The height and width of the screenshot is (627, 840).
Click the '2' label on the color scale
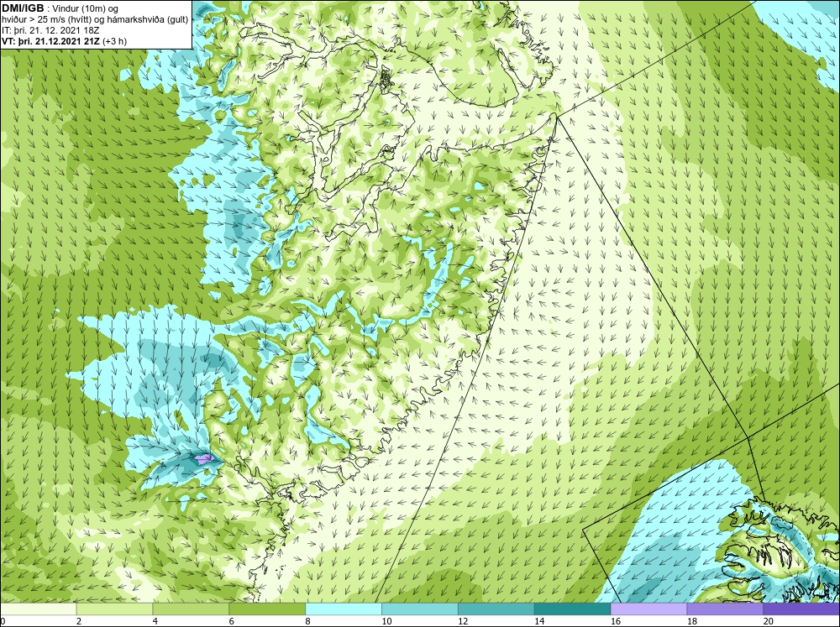tap(79, 621)
